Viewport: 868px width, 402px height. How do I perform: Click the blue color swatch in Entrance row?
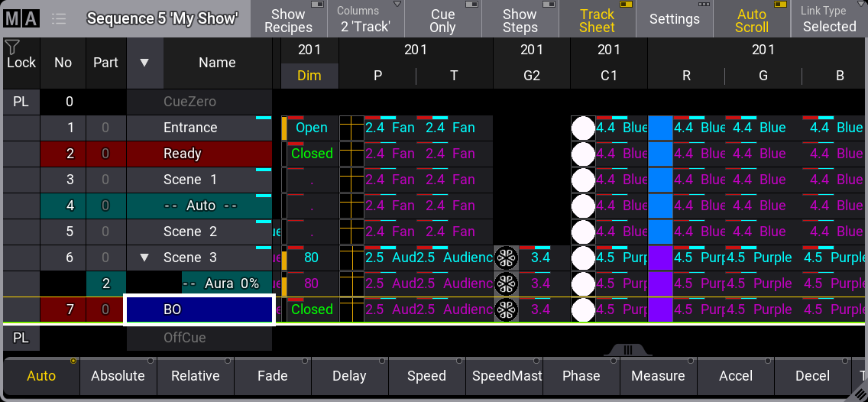pos(660,128)
